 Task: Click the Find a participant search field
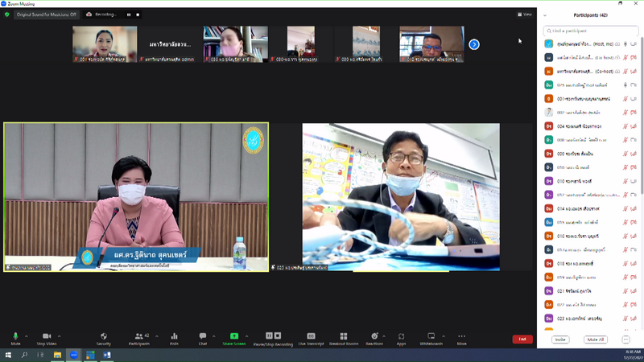591,31
